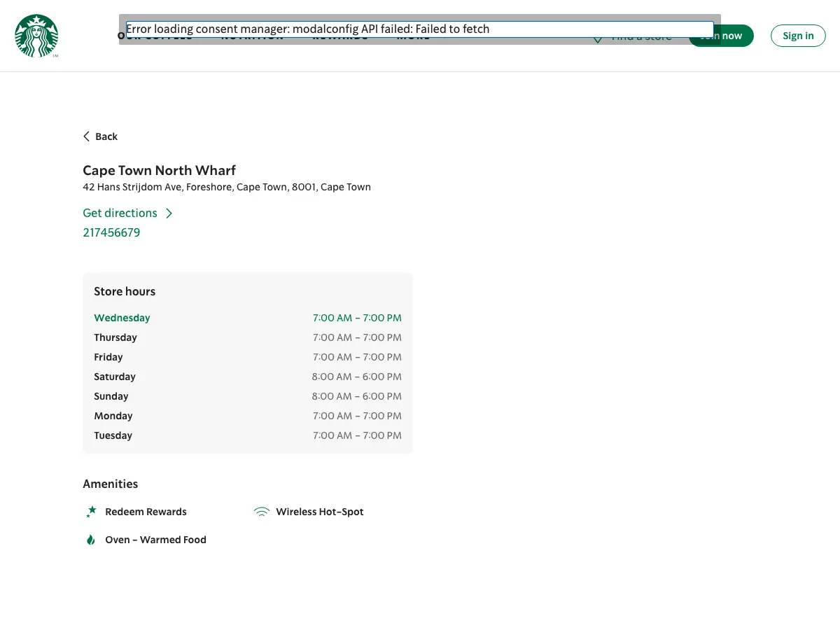Click the Redeem Rewards amenity text
840x630 pixels.
(x=146, y=512)
